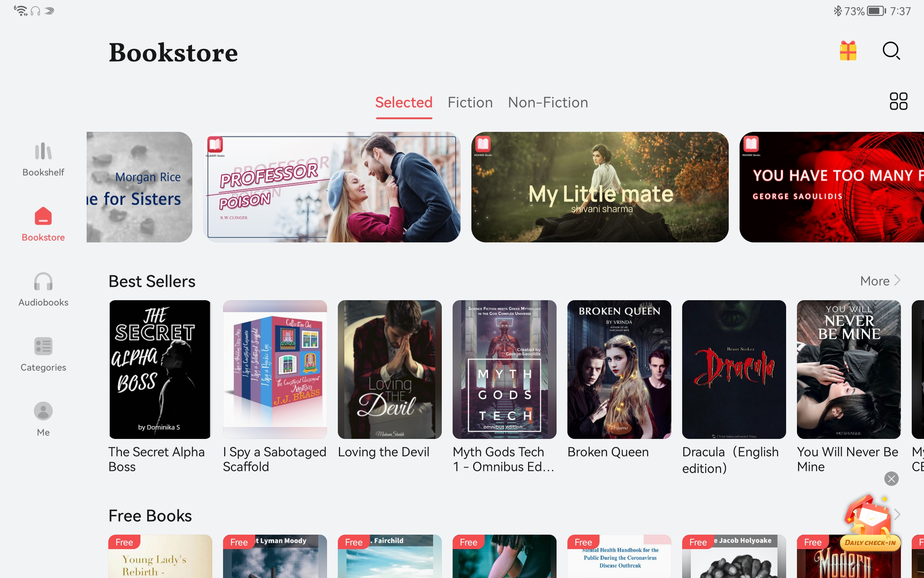Open Myth Gods Tech book cover
This screenshot has height=578, width=924.
point(504,369)
